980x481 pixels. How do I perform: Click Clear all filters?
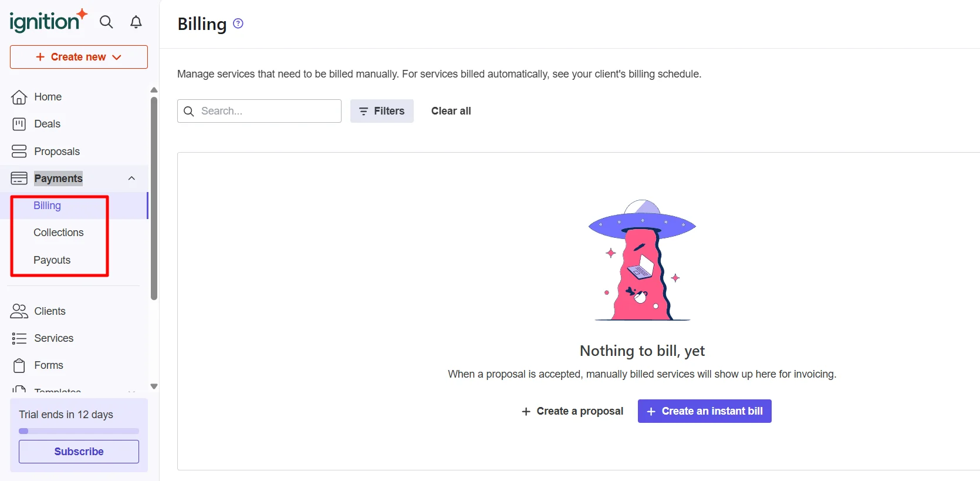click(451, 111)
